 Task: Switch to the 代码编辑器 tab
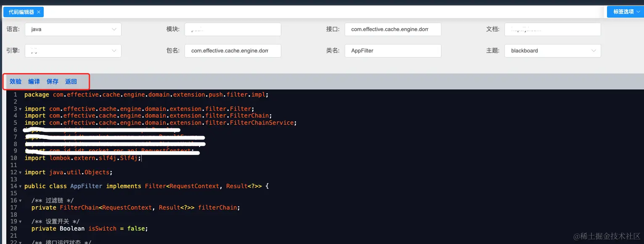(21, 12)
